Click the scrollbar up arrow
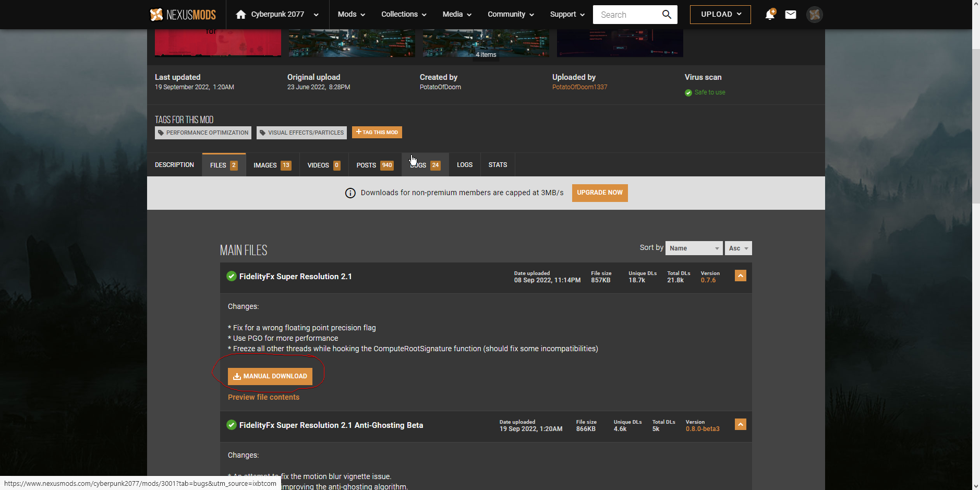 click(976, 4)
